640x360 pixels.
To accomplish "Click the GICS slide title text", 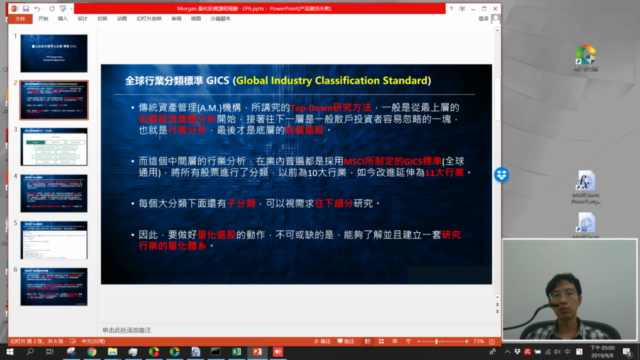I will [278, 80].
